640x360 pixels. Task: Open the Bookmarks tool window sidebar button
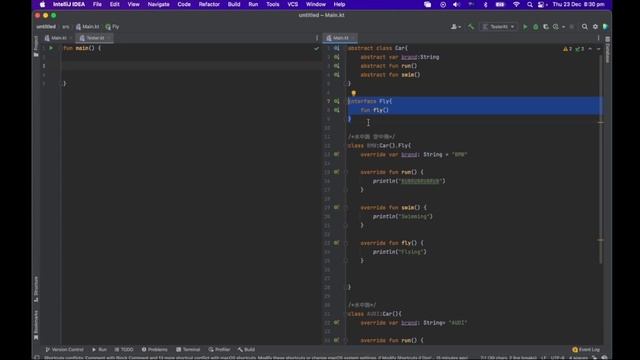coord(36,325)
